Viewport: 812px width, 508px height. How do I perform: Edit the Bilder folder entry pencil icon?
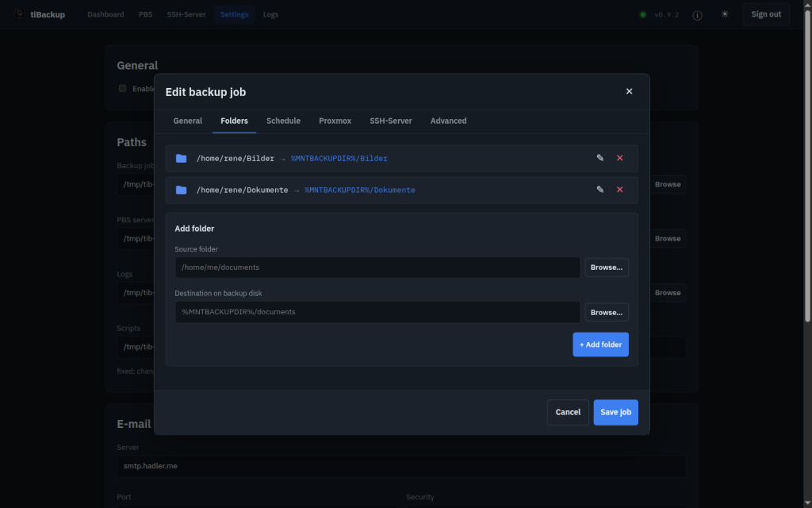[x=599, y=158]
